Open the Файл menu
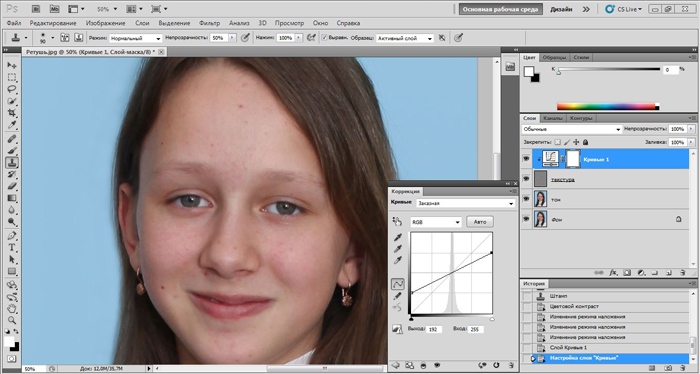 click(x=14, y=23)
